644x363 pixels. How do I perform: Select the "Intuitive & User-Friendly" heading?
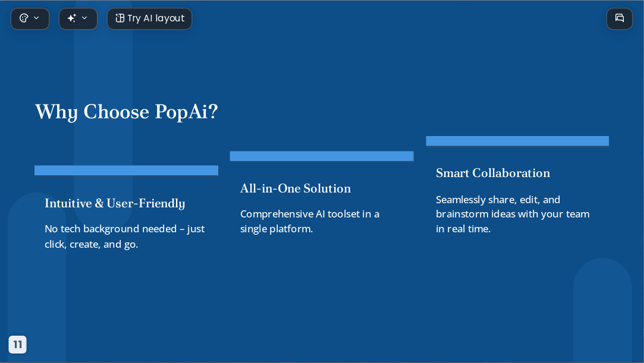(x=115, y=203)
